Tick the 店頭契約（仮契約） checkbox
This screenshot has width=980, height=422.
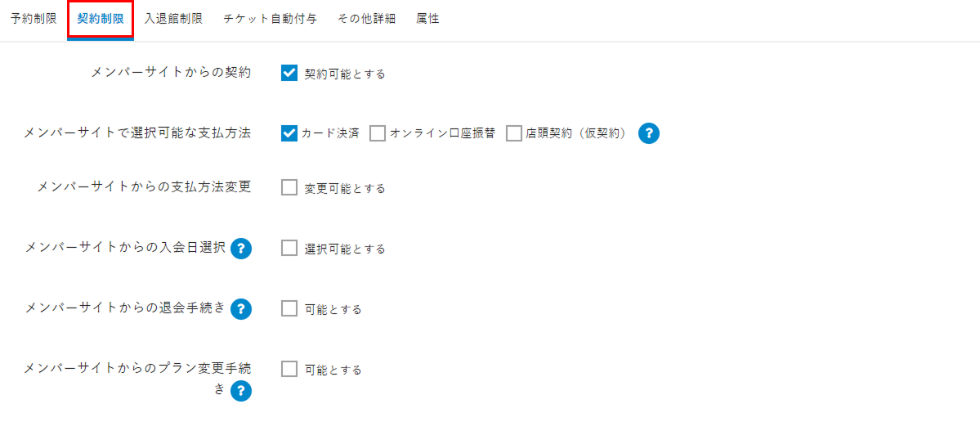point(514,133)
